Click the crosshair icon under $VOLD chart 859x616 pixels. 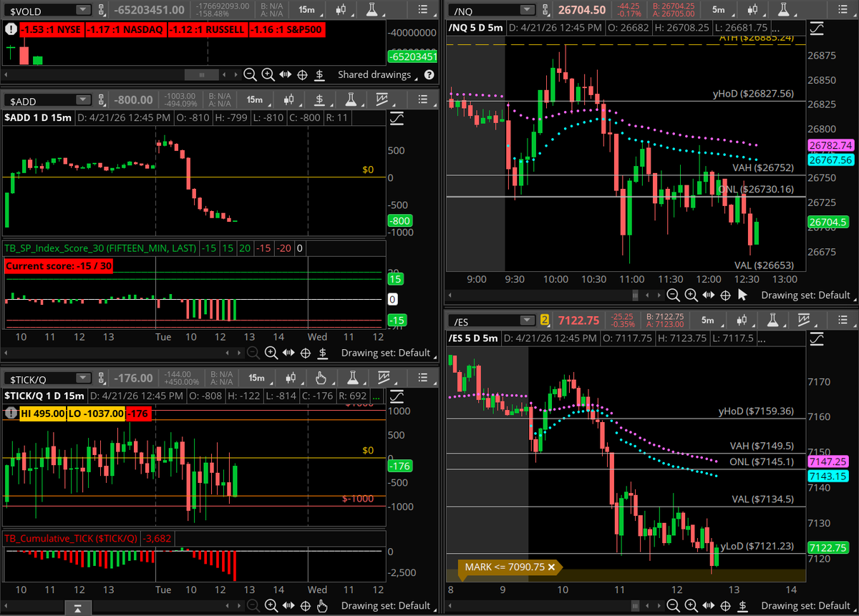(302, 74)
